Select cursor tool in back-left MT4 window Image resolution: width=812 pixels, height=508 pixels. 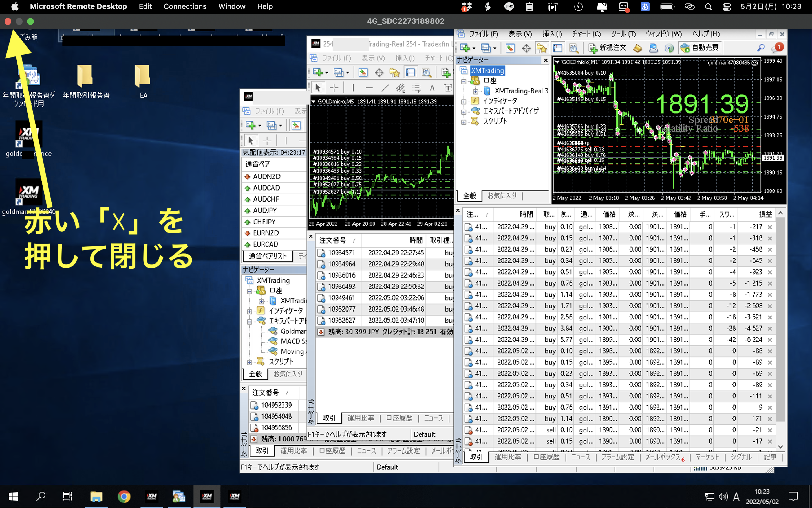coord(251,141)
